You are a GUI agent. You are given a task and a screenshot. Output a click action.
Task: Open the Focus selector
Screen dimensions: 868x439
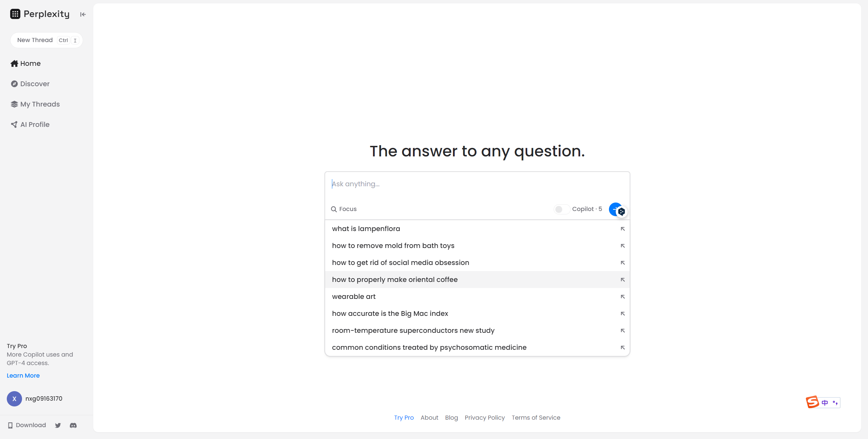point(344,209)
